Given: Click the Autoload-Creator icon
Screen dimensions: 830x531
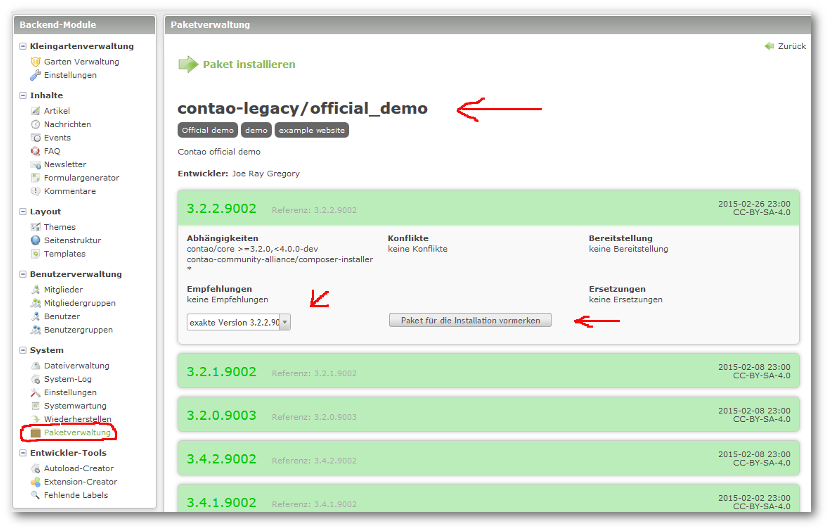Looking at the screenshot, I should pyautogui.click(x=35, y=469).
